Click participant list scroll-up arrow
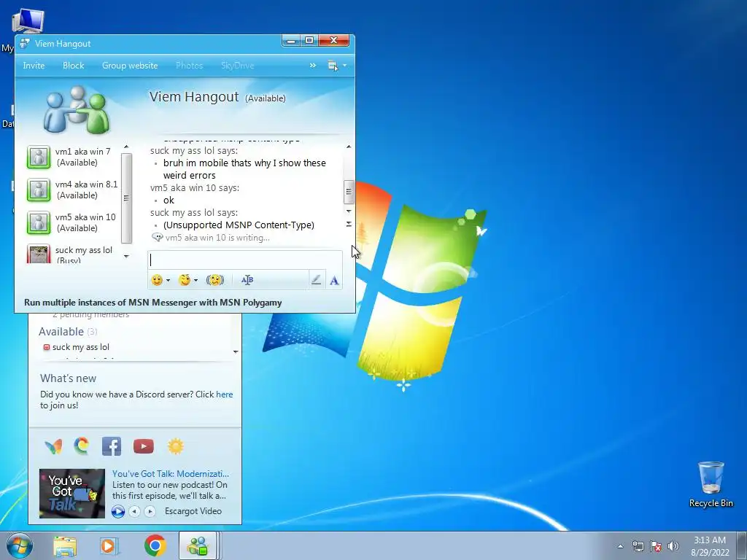The image size is (747, 560). tap(126, 147)
